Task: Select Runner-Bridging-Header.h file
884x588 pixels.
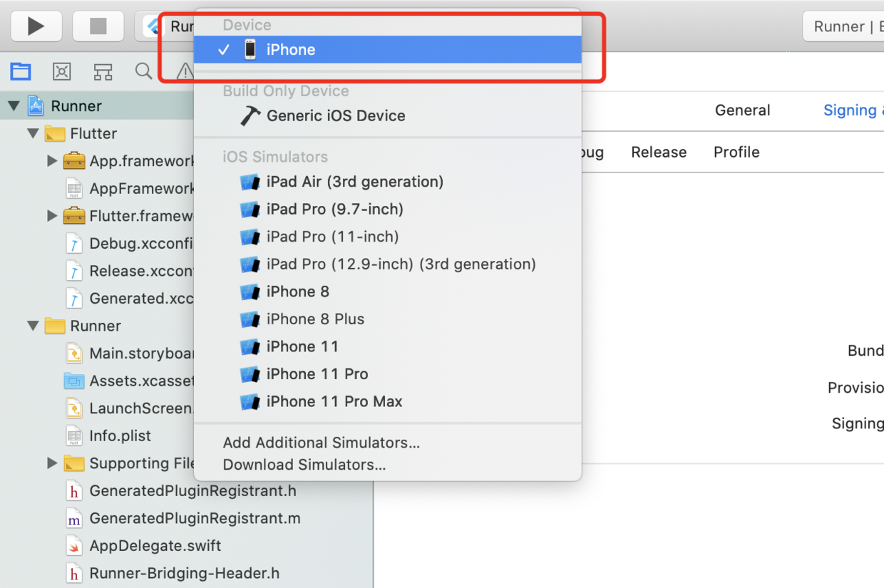Action: tap(172, 573)
